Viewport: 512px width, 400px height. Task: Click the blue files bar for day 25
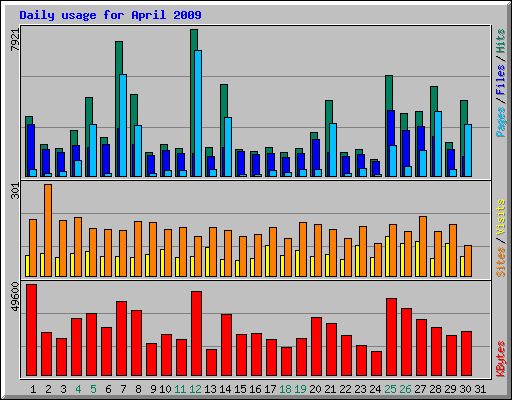(x=391, y=127)
